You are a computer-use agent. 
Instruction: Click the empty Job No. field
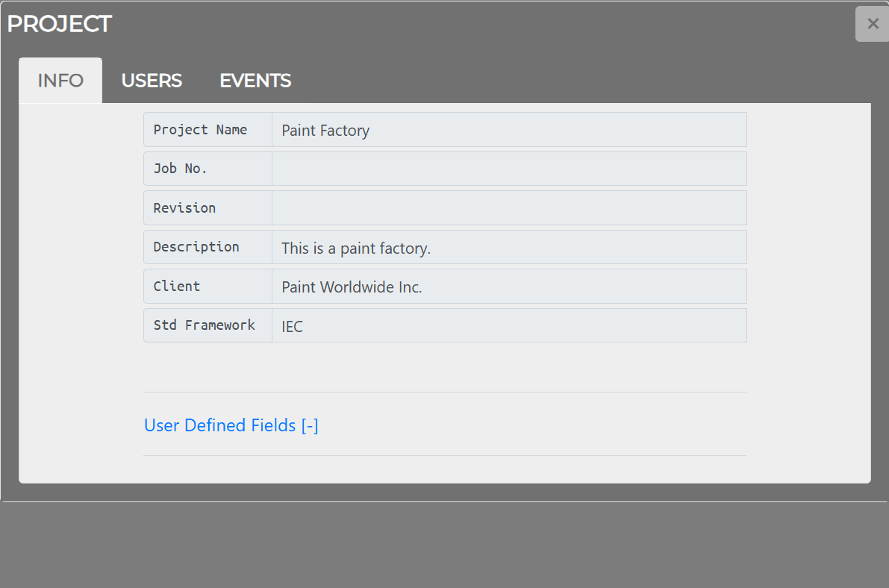(x=509, y=169)
